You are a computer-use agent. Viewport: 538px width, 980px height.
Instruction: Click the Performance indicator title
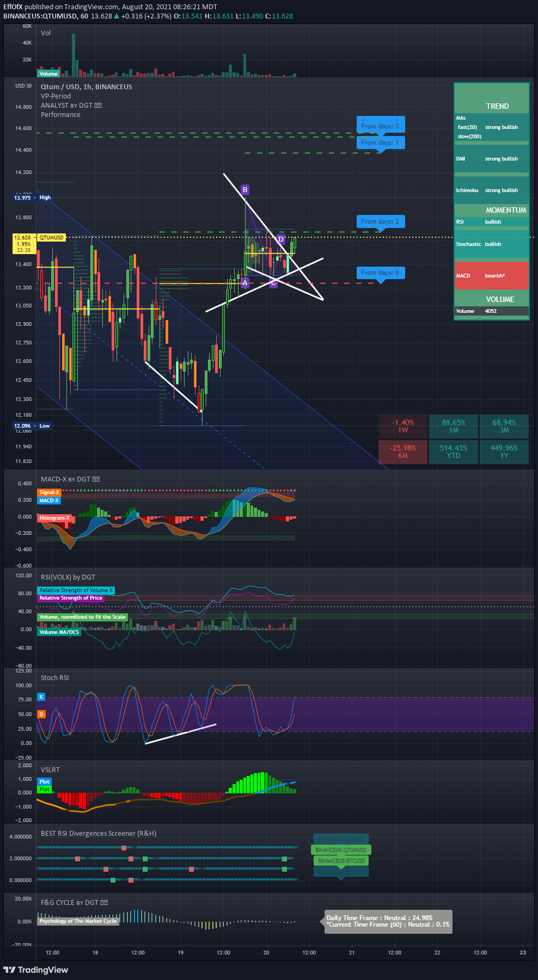pos(60,114)
